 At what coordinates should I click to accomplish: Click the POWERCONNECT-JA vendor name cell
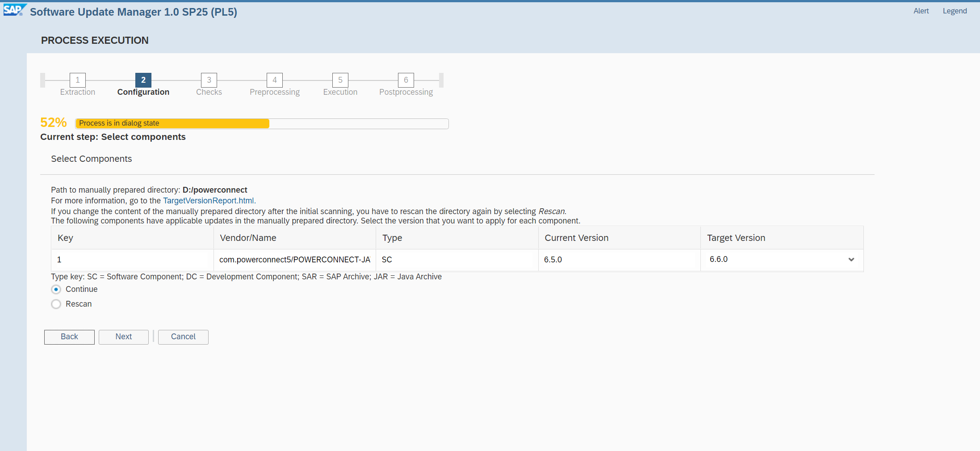coord(294,260)
